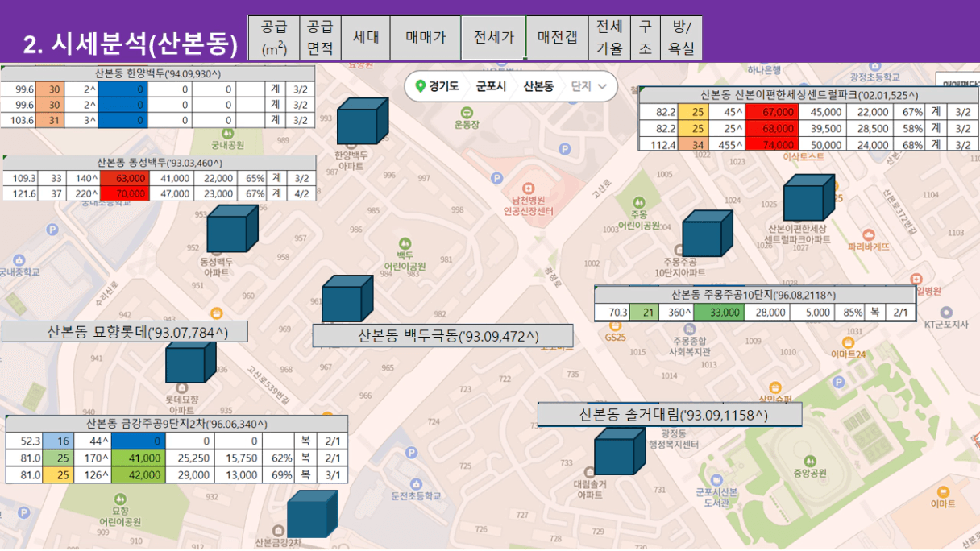Select 군포시 in the location breadcrumb

[490, 87]
